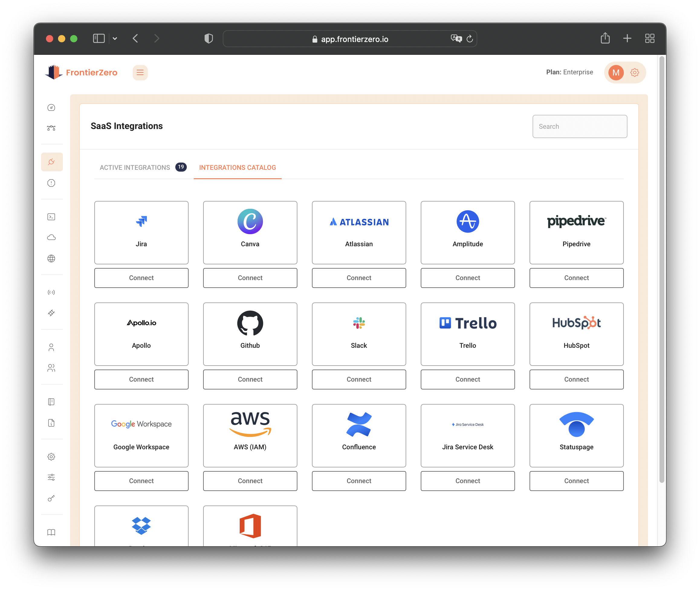The image size is (700, 591).
Task: Toggle the hamburger menu button
Action: point(140,73)
